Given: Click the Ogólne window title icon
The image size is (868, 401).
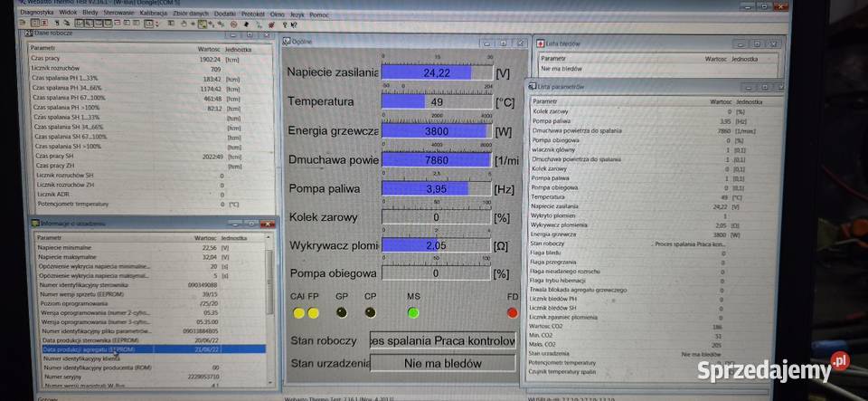Looking at the screenshot, I should [x=287, y=42].
